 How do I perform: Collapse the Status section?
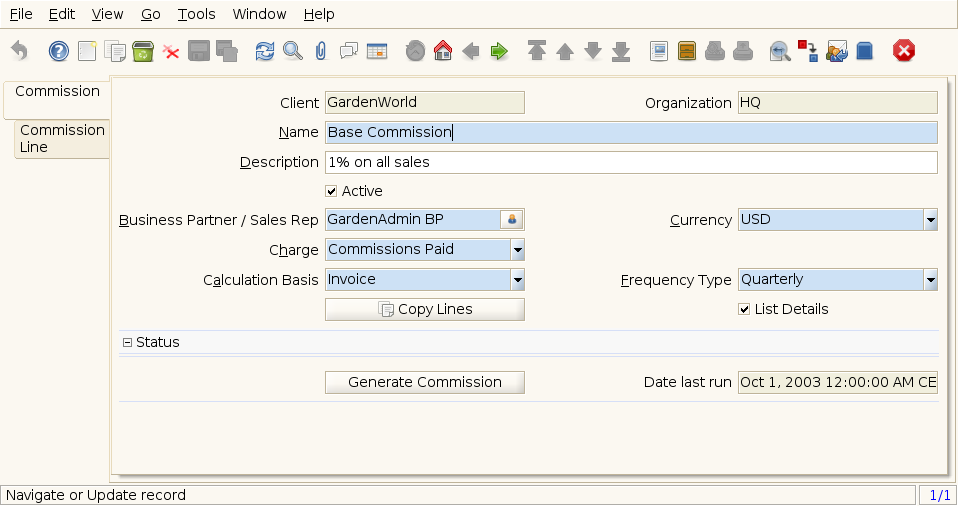tap(127, 342)
